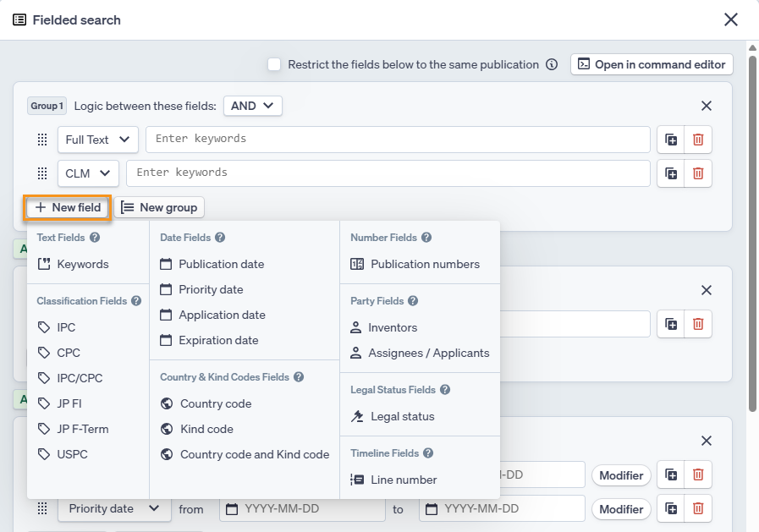Image resolution: width=759 pixels, height=532 pixels.
Task: Open the Priority date field dropdown
Action: [x=114, y=509]
